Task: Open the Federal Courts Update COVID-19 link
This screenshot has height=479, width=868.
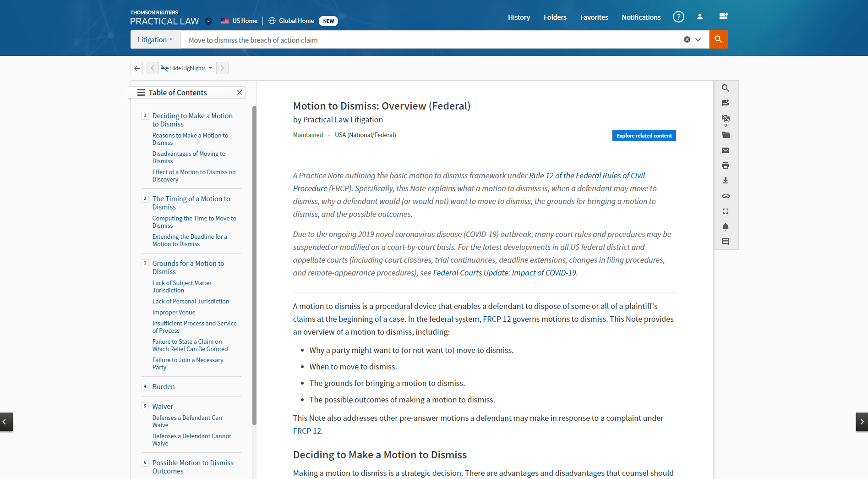Action: (x=504, y=273)
